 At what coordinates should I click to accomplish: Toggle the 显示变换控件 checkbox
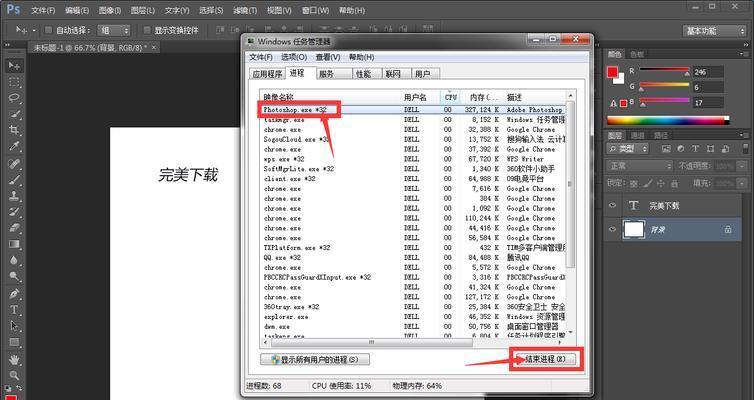point(147,30)
